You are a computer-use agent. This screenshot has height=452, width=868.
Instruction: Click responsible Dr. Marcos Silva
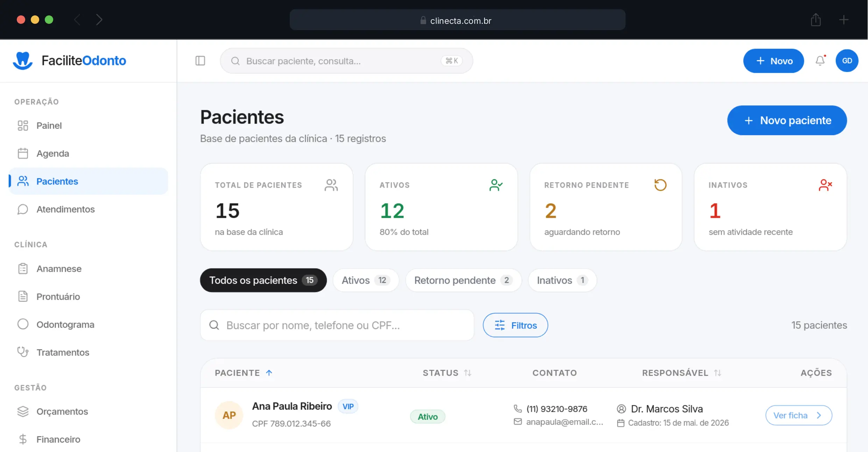(667, 409)
